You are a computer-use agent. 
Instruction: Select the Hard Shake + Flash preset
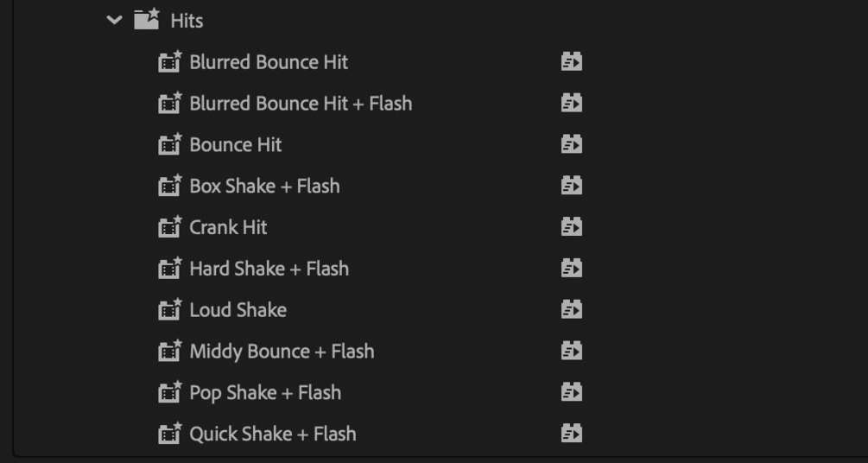pyautogui.click(x=269, y=269)
